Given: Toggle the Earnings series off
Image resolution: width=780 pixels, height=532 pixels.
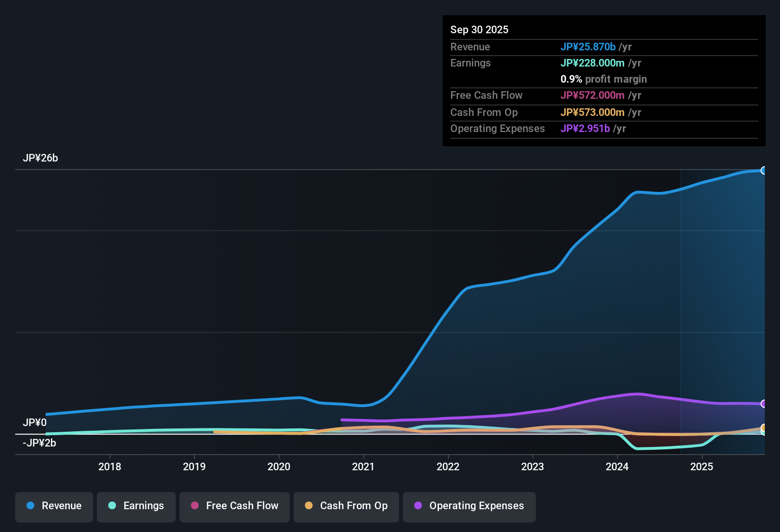Looking at the screenshot, I should [136, 506].
